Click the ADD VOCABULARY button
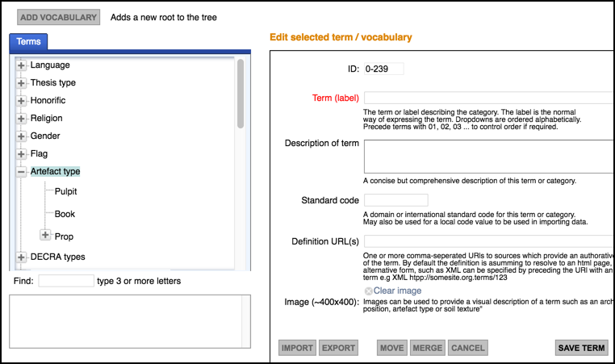 (58, 17)
